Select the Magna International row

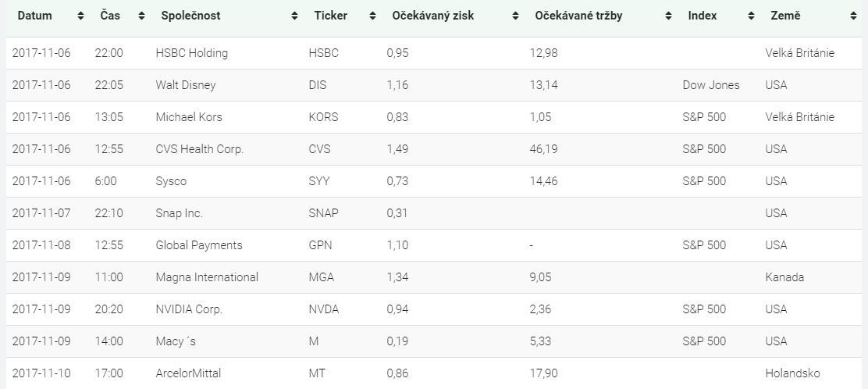click(207, 277)
